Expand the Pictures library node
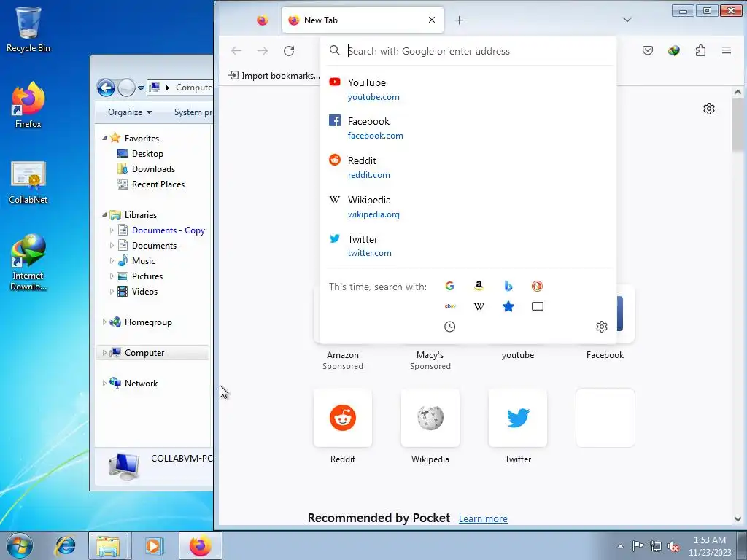This screenshot has width=747, height=560. pos(112,276)
